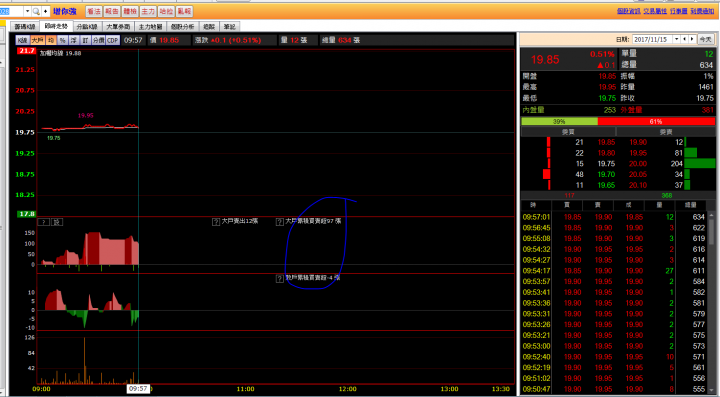
Task: Click the green ask-volume bar beside 204
Action: pyautogui.click(x=699, y=163)
